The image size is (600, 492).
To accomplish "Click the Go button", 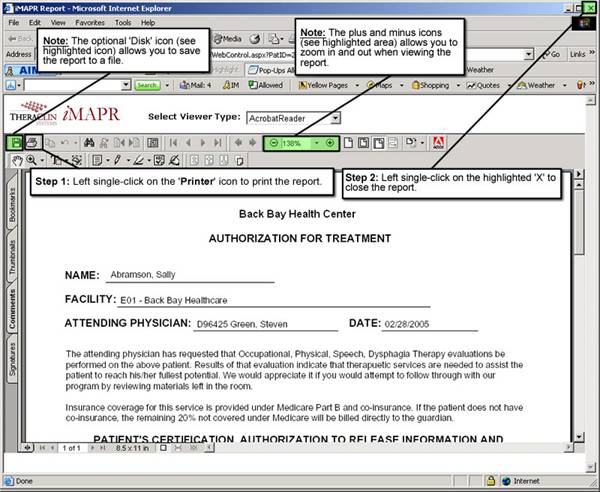I will 551,54.
